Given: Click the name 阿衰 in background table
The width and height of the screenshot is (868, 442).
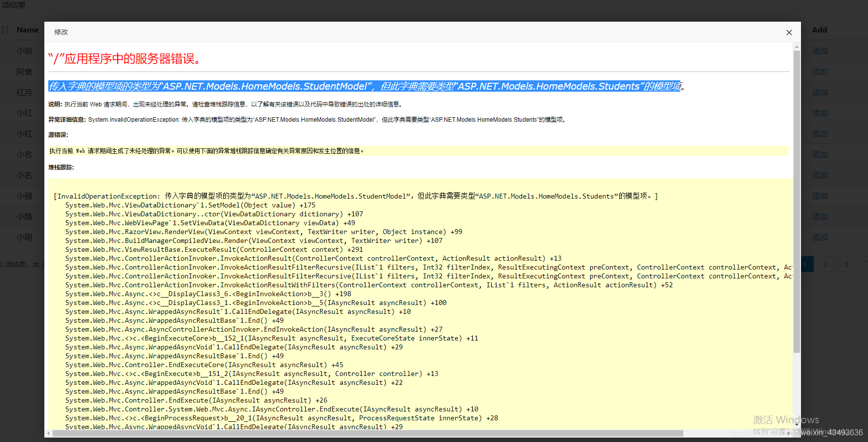Looking at the screenshot, I should point(24,72).
